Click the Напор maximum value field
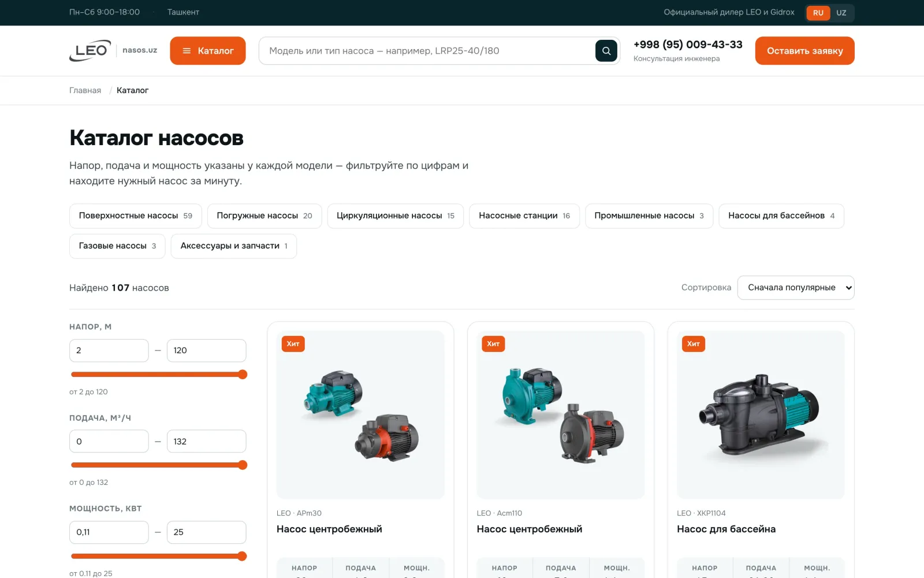This screenshot has height=578, width=924. (207, 350)
